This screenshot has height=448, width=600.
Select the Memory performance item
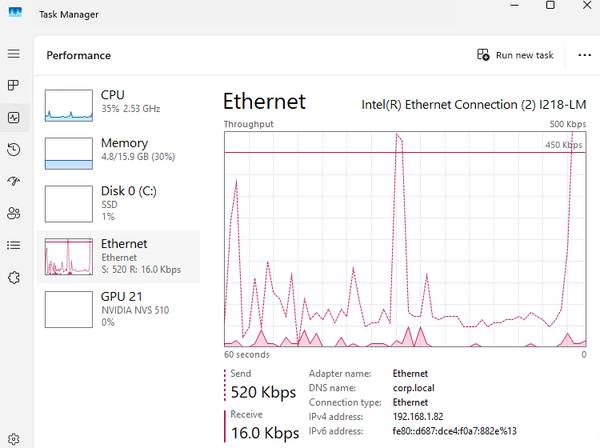(119, 153)
